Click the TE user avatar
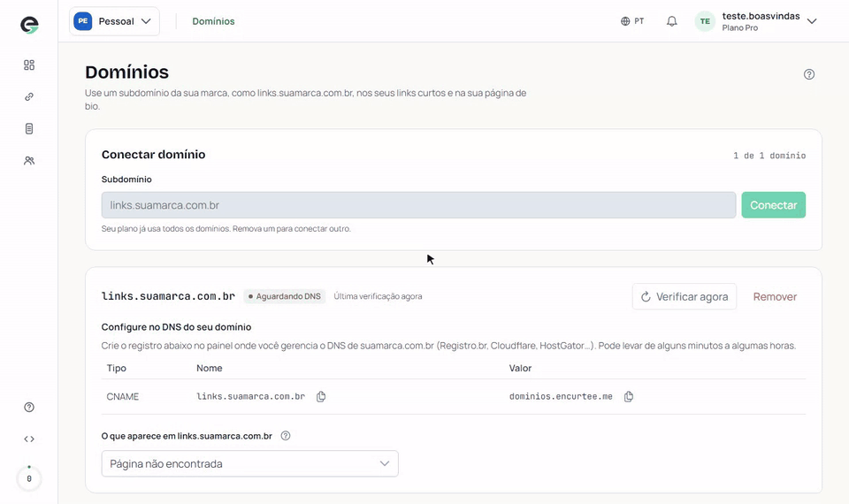This screenshot has height=504, width=849. (705, 21)
